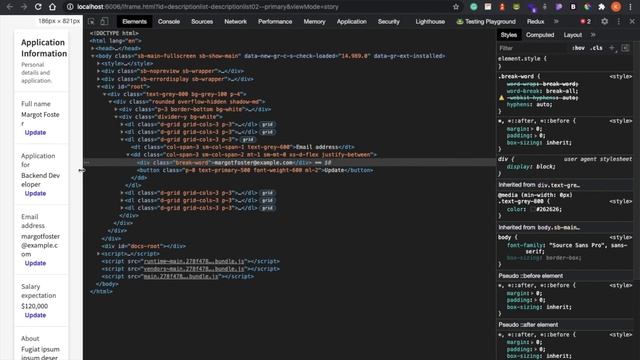Select the Update button element row in DOM

(255, 170)
